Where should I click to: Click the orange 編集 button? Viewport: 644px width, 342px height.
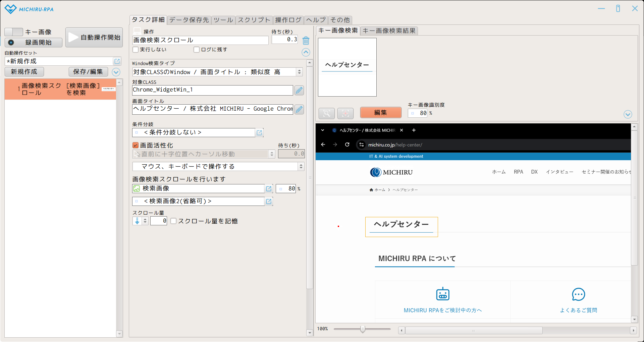[380, 113]
